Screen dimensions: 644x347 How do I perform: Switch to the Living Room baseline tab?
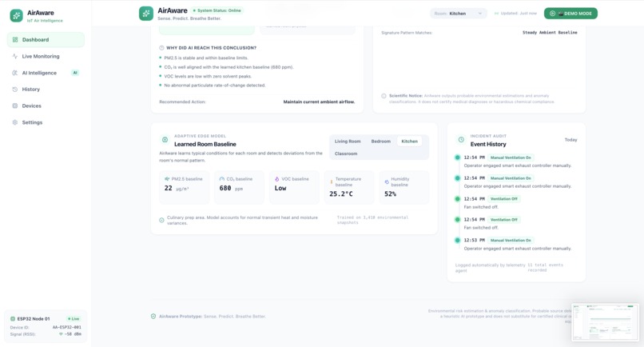pos(348,141)
